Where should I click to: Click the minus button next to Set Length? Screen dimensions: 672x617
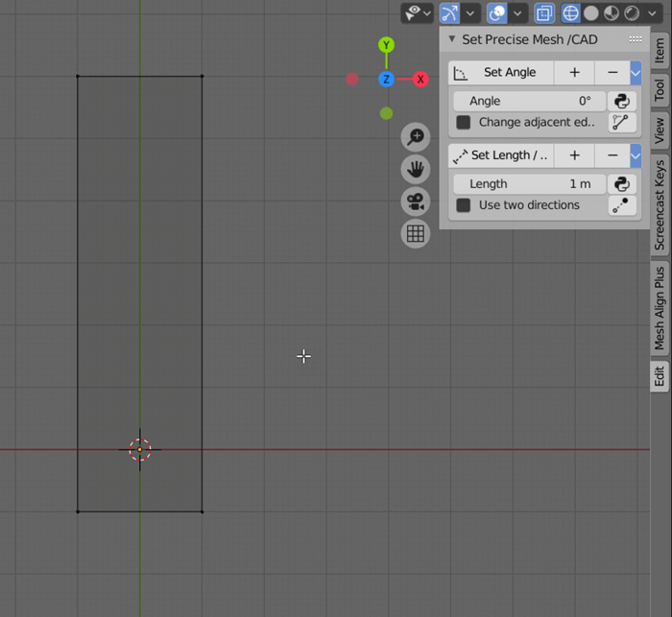[612, 155]
